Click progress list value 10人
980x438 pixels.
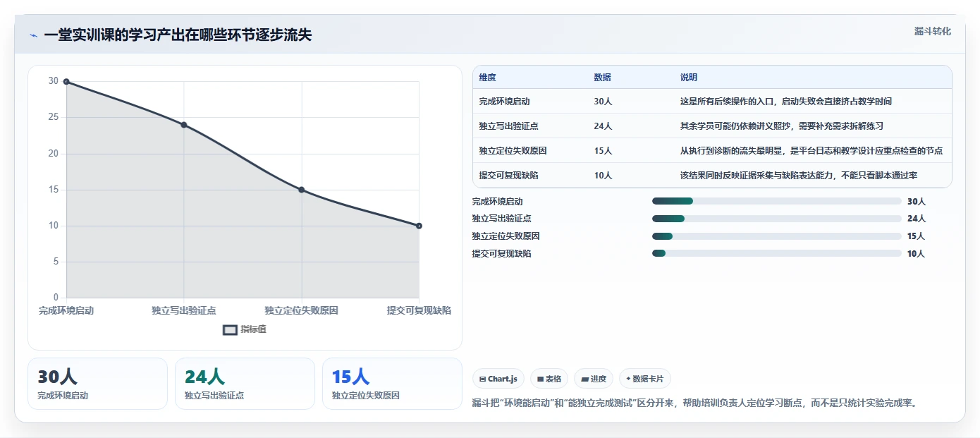[x=916, y=254]
